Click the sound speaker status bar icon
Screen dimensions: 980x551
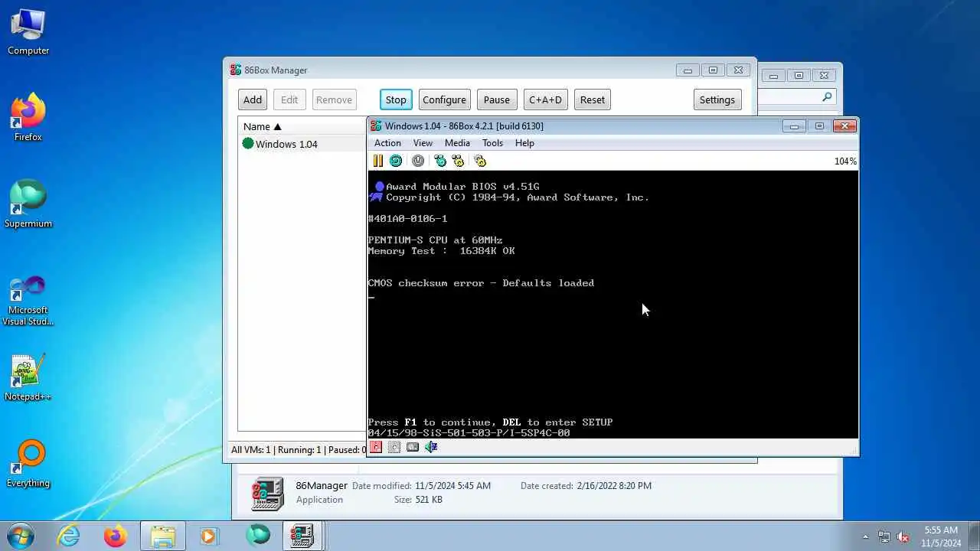coord(431,447)
